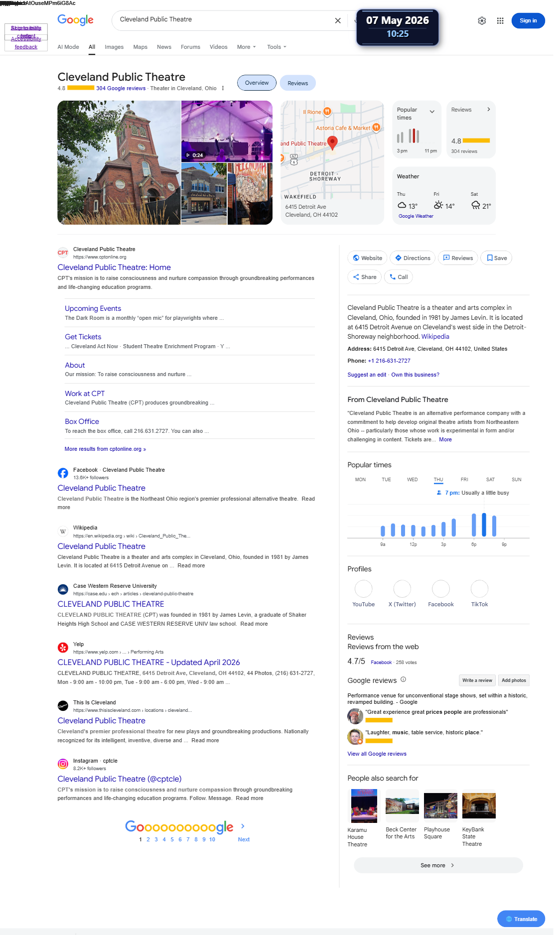Click the red map pin for Public Theatre
The height and width of the screenshot is (935, 560).
(x=332, y=142)
